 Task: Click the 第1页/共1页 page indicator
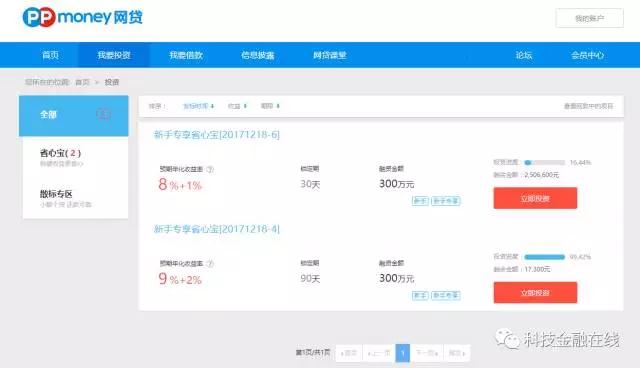tap(313, 352)
